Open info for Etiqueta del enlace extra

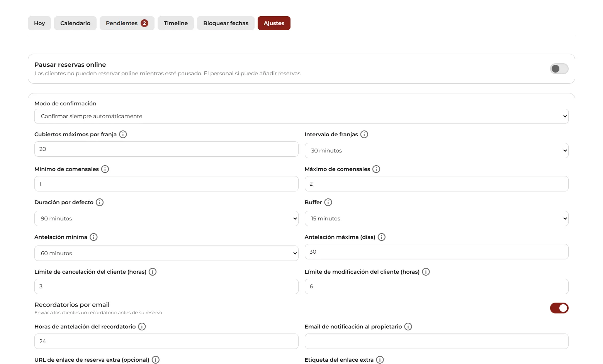click(x=380, y=360)
